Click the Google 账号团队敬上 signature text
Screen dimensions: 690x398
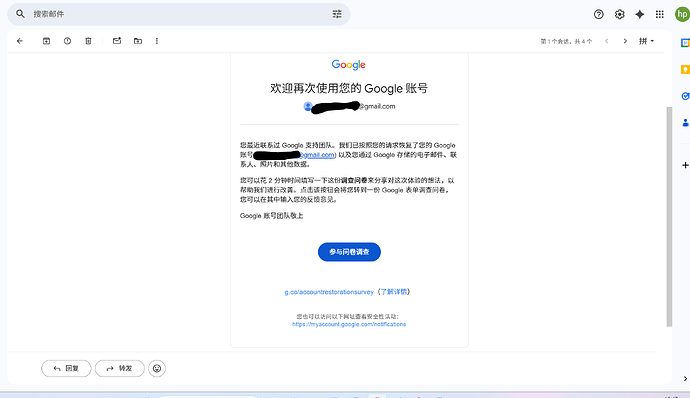272,216
